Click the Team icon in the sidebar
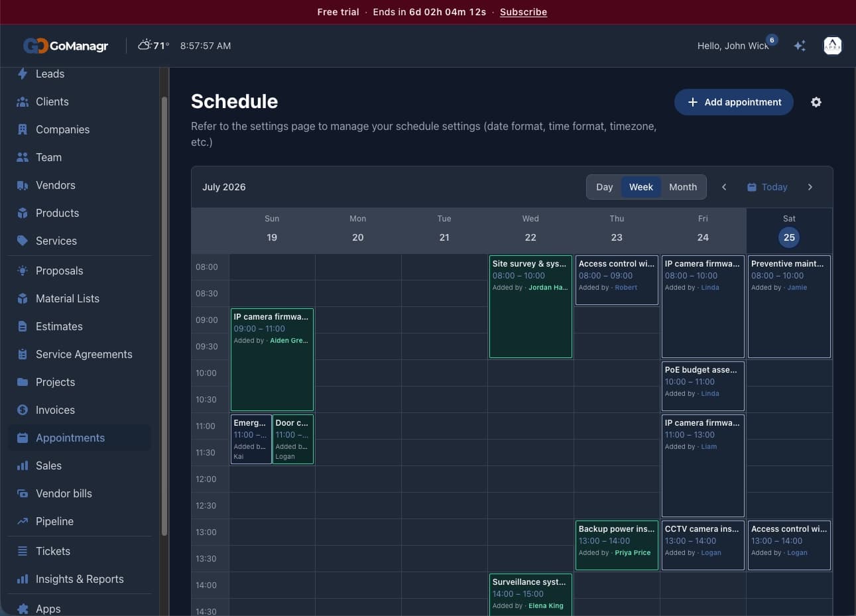Viewport: 856px width, 616px height. click(23, 157)
